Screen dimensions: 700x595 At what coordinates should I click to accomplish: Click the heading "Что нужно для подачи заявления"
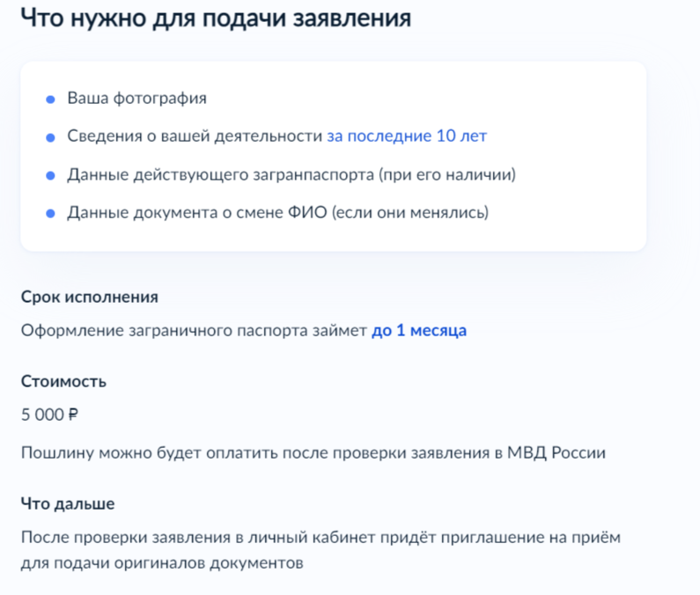216,18
